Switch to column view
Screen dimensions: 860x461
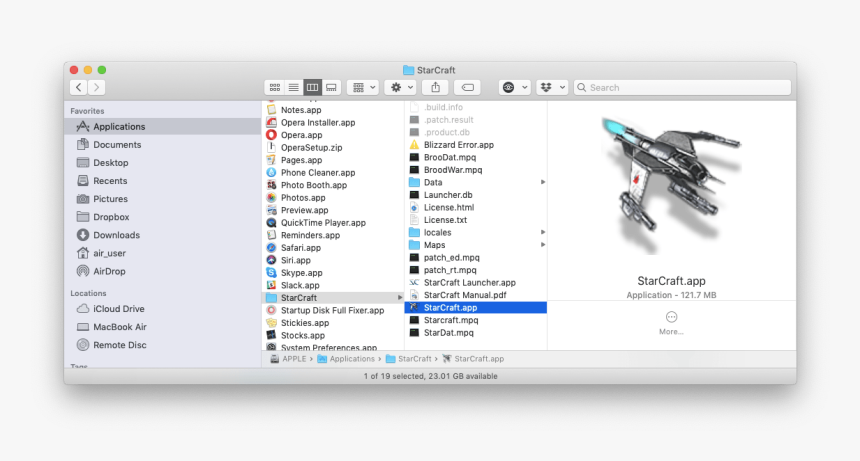coord(312,87)
